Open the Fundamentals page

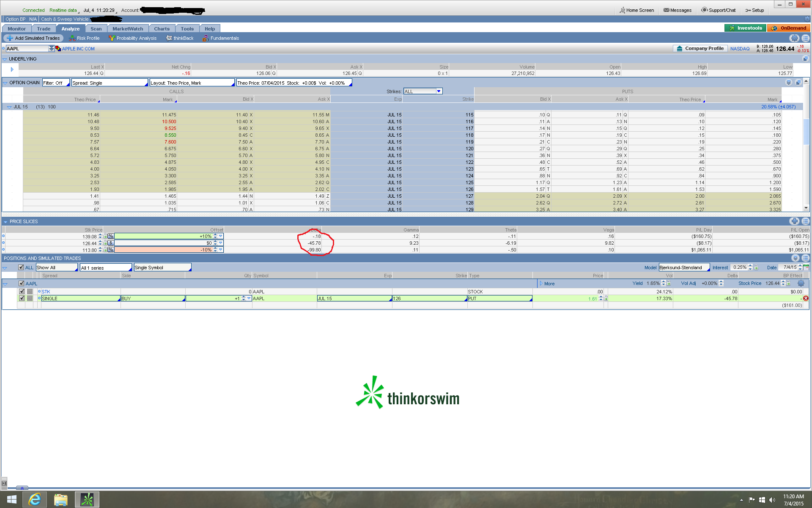click(x=221, y=38)
